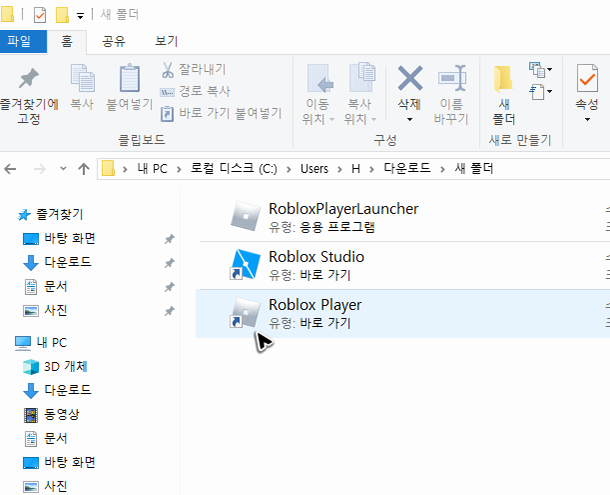
Task: Click 내 PC in the address bar
Action: tap(152, 169)
